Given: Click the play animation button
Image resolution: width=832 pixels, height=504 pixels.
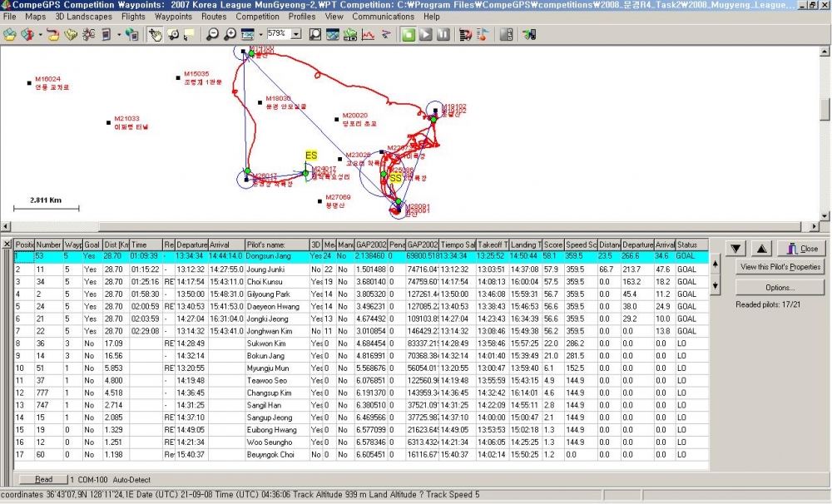Looking at the screenshot, I should 425,35.
